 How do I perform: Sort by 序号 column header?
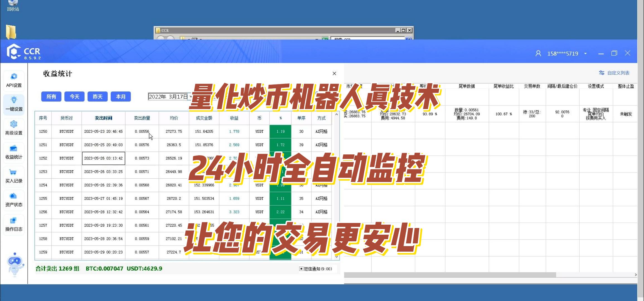(x=43, y=118)
